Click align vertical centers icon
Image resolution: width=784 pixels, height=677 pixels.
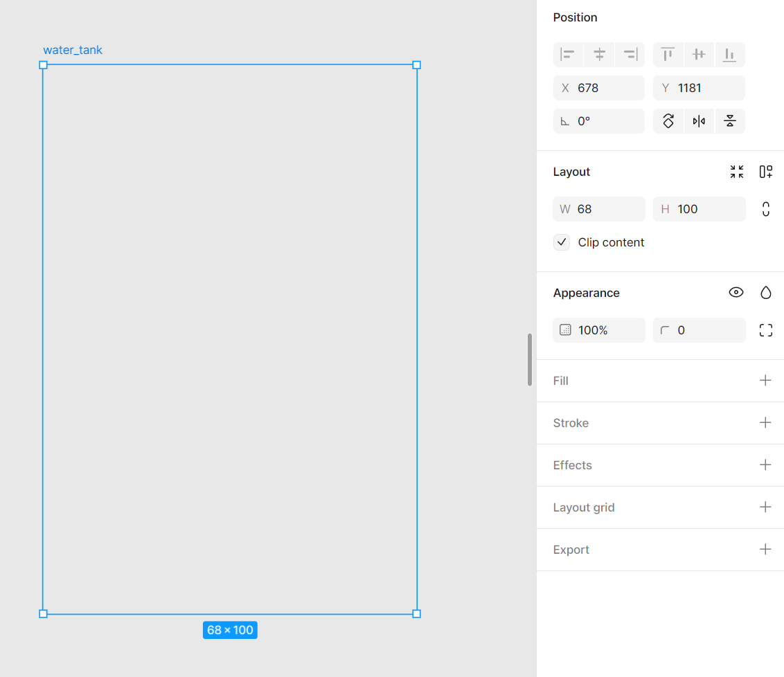[699, 55]
